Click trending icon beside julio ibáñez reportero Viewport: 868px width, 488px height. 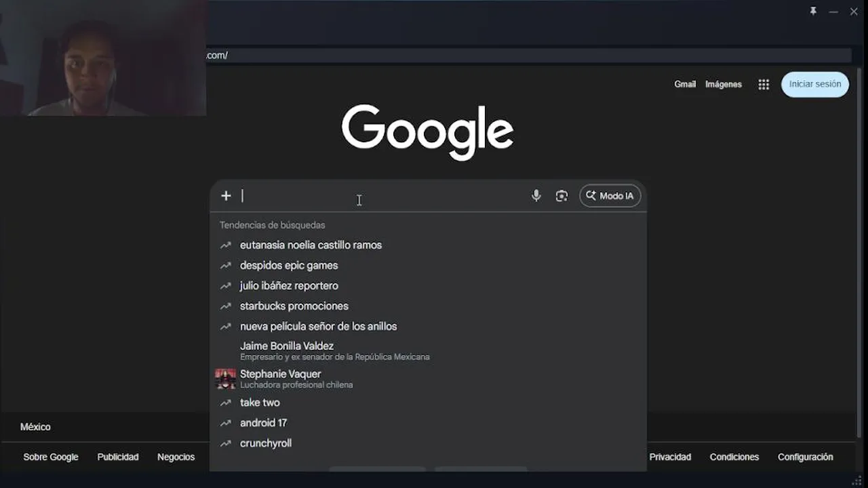point(225,286)
